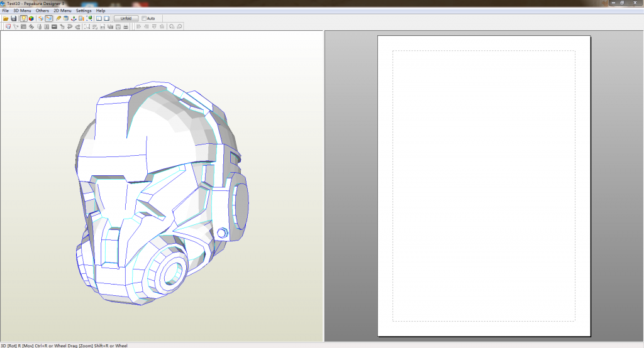Open the 3D Menu
Viewport: 644px width, 348px height.
click(x=22, y=11)
